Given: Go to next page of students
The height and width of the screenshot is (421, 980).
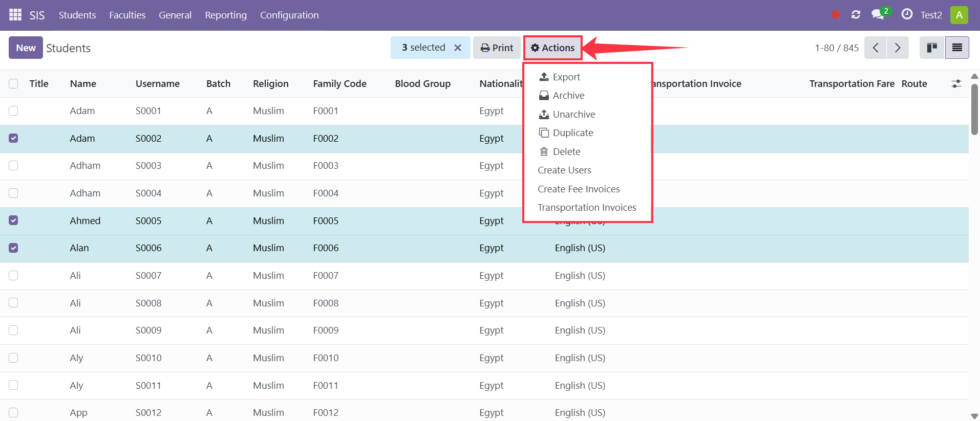Looking at the screenshot, I should click(898, 48).
